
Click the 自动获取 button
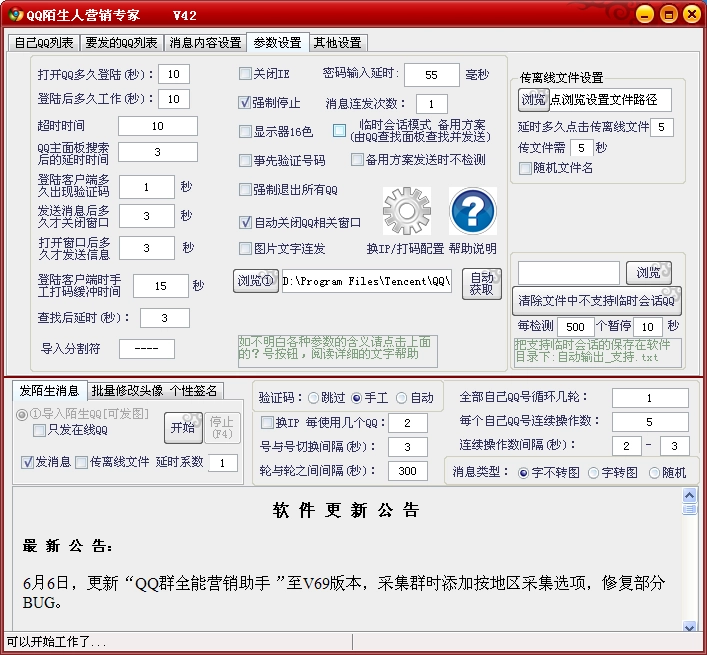(482, 284)
